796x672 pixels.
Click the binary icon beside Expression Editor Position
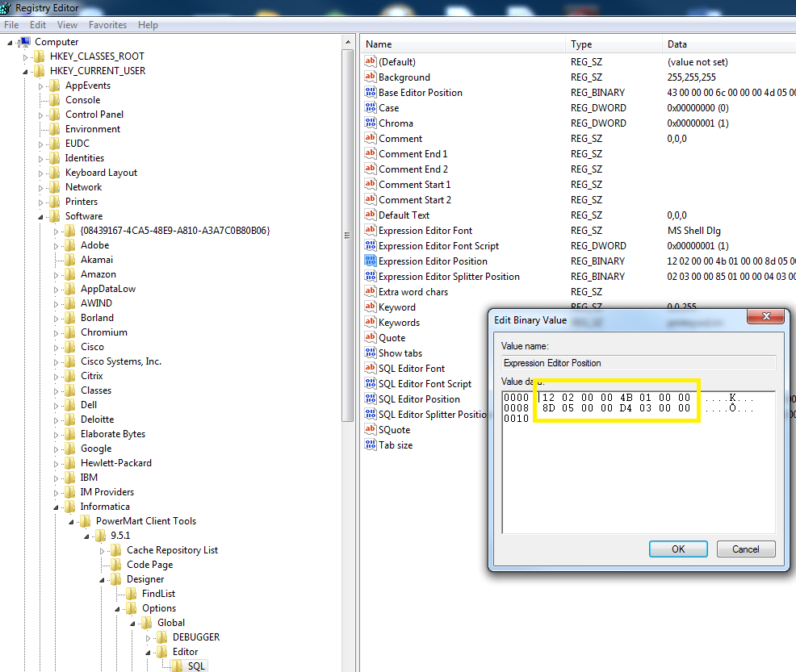(x=369, y=261)
